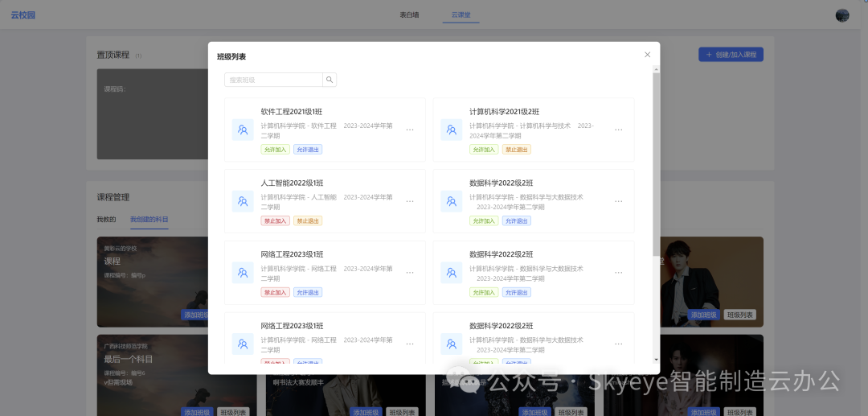Click the search magnifier icon in class list
The width and height of the screenshot is (868, 416).
(x=330, y=80)
